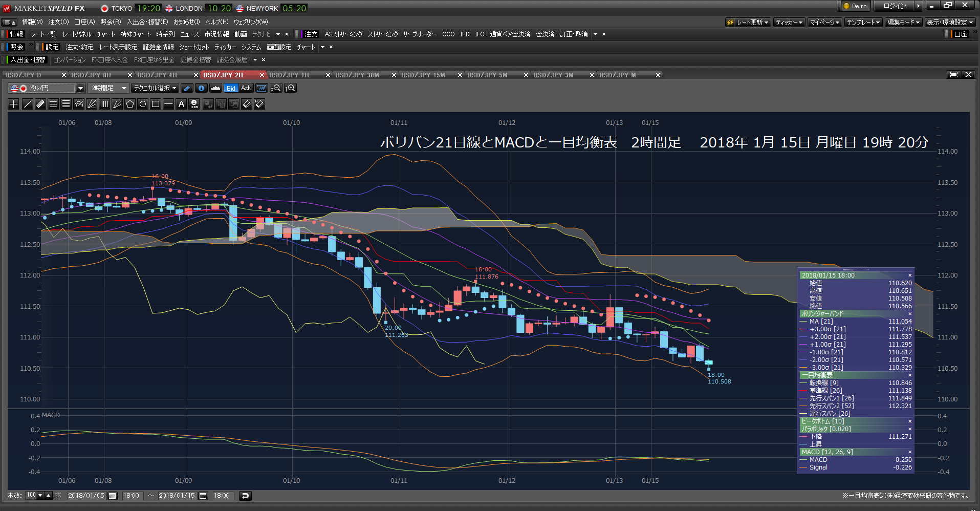Select the rectangle shape tool
This screenshot has width=980, height=511.
[x=155, y=104]
